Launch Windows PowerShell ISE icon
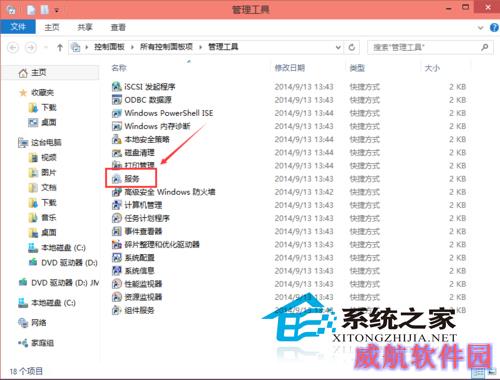The image size is (500, 380). click(x=116, y=113)
